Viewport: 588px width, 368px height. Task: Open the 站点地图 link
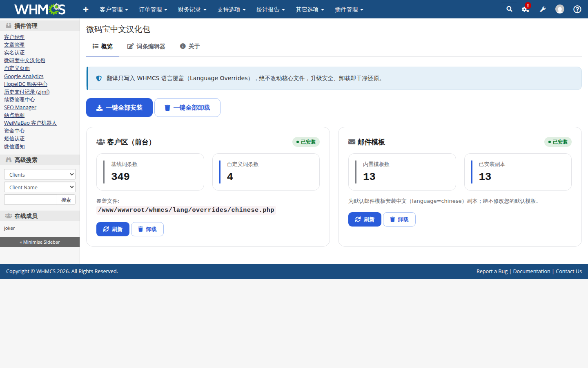pos(14,115)
